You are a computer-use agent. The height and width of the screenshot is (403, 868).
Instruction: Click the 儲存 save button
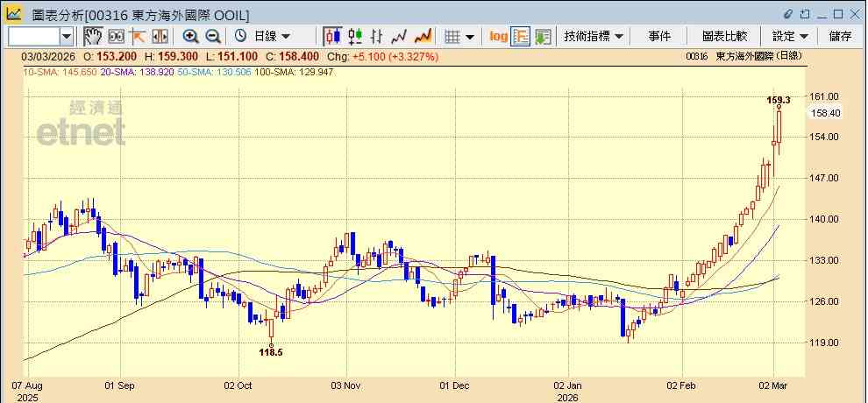pyautogui.click(x=840, y=37)
